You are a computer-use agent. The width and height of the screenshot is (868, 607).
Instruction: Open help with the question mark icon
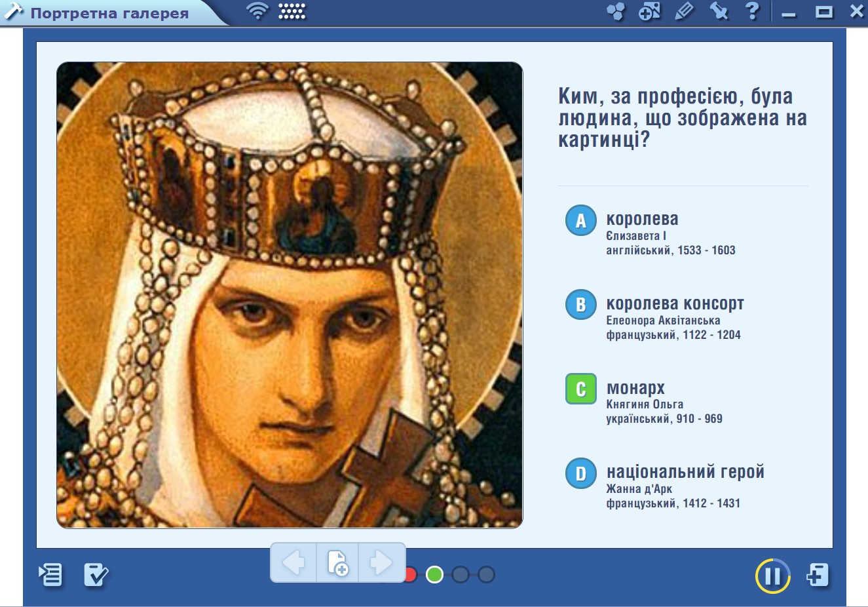click(753, 10)
